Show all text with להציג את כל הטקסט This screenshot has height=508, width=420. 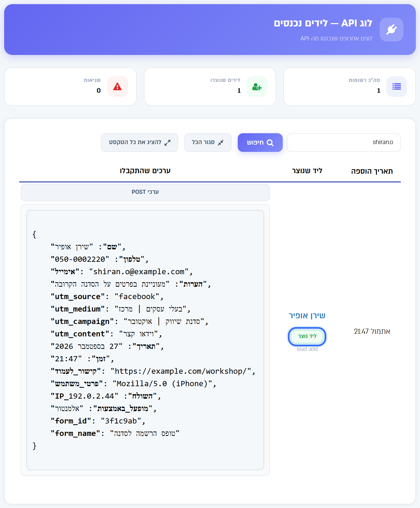pyautogui.click(x=139, y=143)
